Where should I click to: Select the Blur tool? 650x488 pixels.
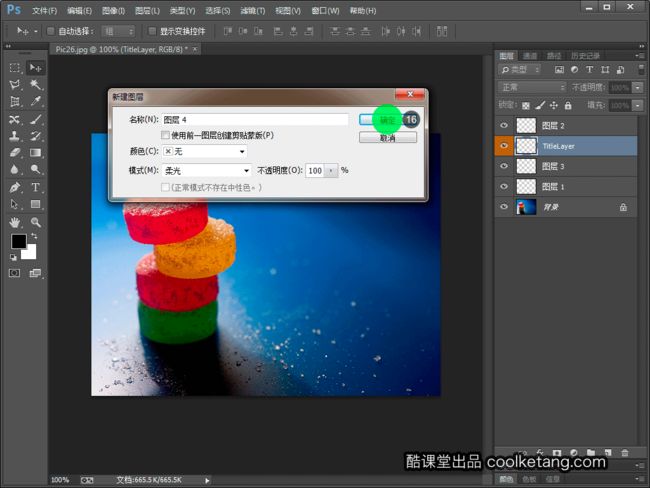(x=15, y=169)
